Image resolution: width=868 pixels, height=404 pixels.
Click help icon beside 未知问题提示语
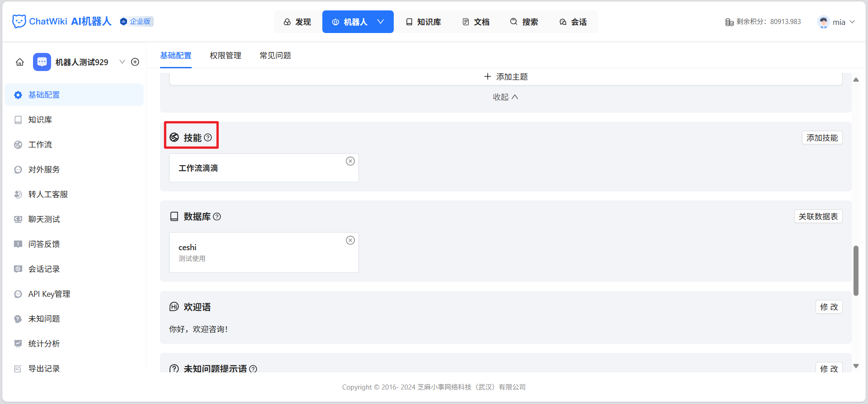point(253,369)
